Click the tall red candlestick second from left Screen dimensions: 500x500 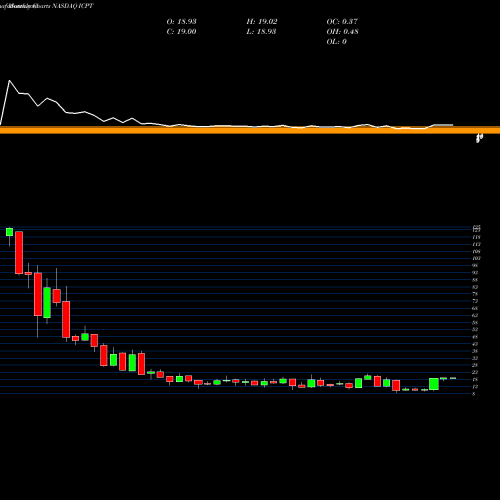point(19,252)
